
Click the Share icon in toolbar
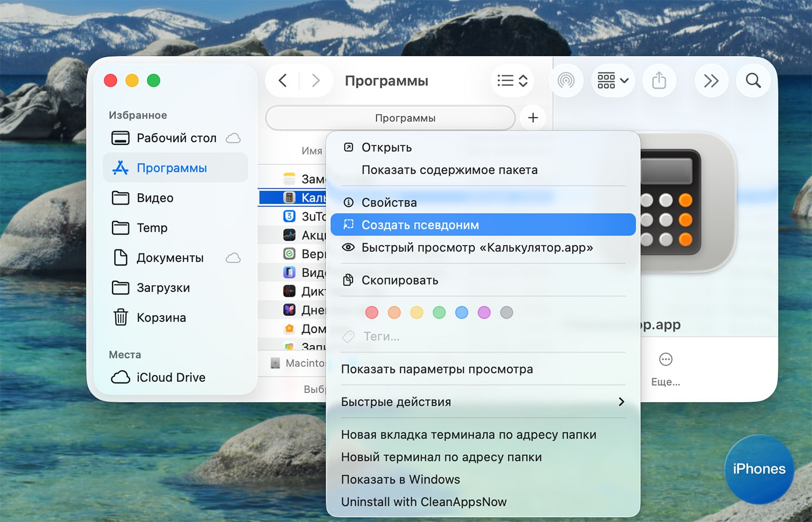pos(659,81)
